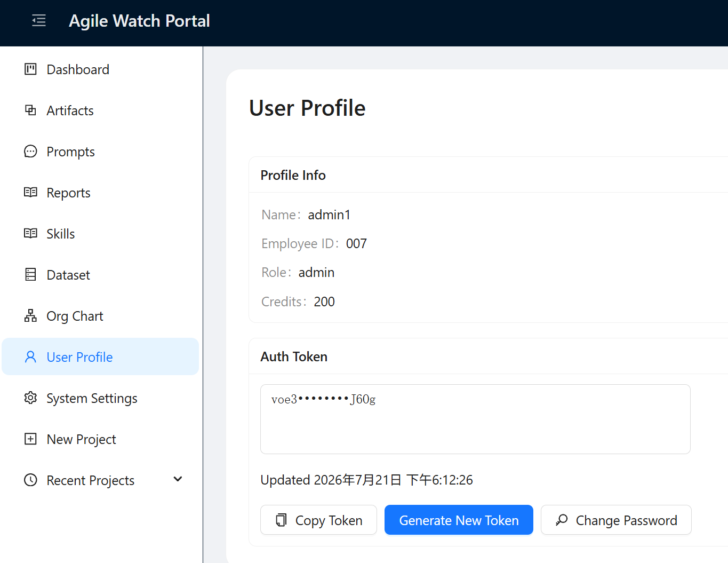The width and height of the screenshot is (728, 563).
Task: Open the Skills section
Action: tap(100, 234)
